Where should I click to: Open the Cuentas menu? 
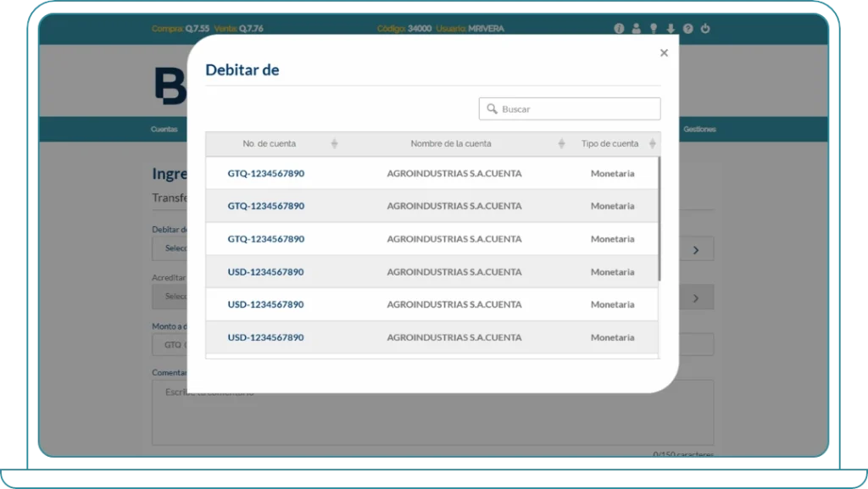pyautogui.click(x=164, y=130)
